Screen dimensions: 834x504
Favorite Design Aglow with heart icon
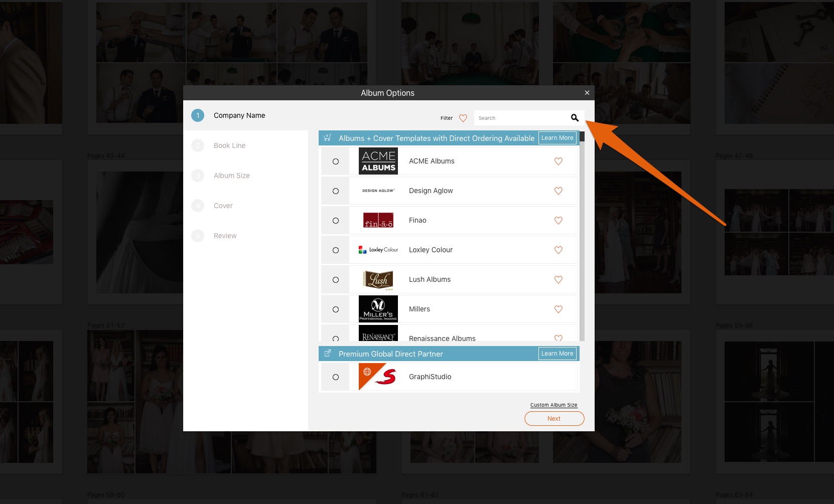tap(558, 191)
